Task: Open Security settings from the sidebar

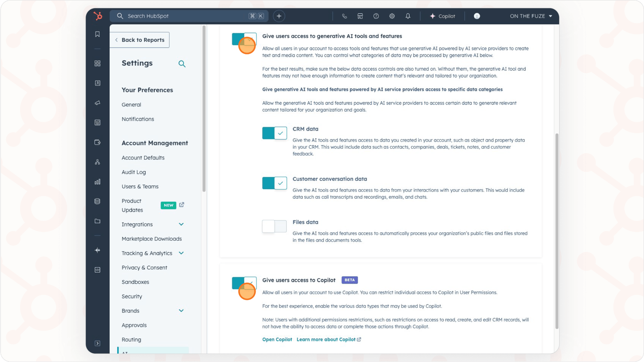Action: [131, 296]
